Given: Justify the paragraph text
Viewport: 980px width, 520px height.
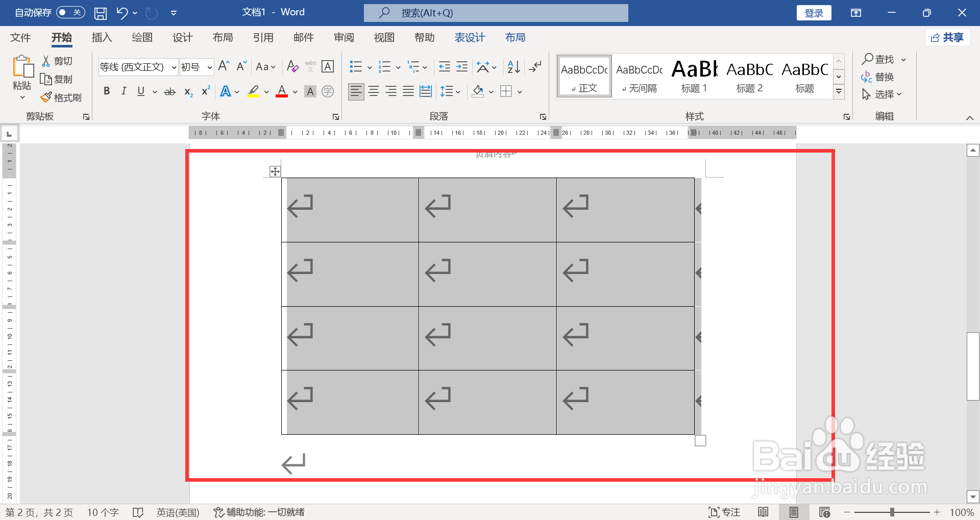Looking at the screenshot, I should pyautogui.click(x=408, y=91).
